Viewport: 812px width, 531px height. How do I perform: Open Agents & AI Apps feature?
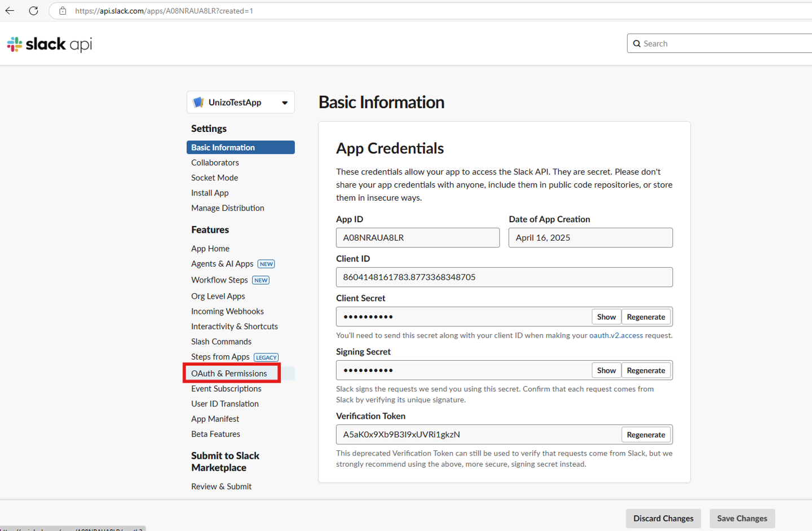click(x=222, y=264)
